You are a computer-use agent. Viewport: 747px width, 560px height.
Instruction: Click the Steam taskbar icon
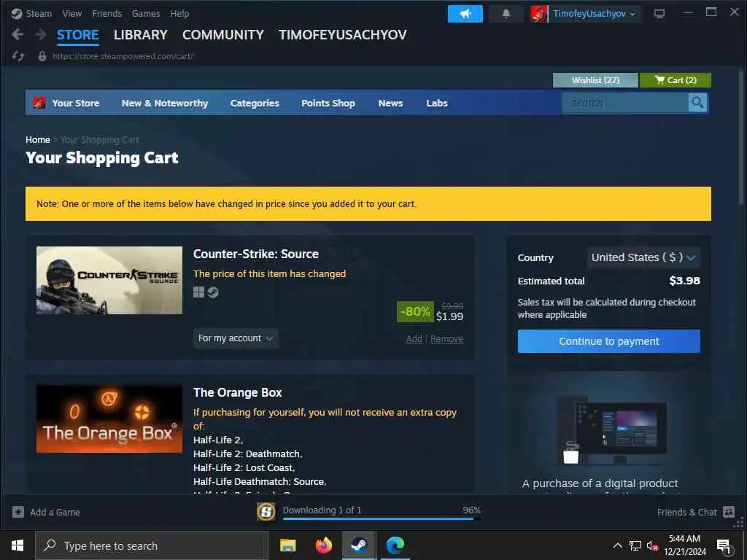click(359, 545)
